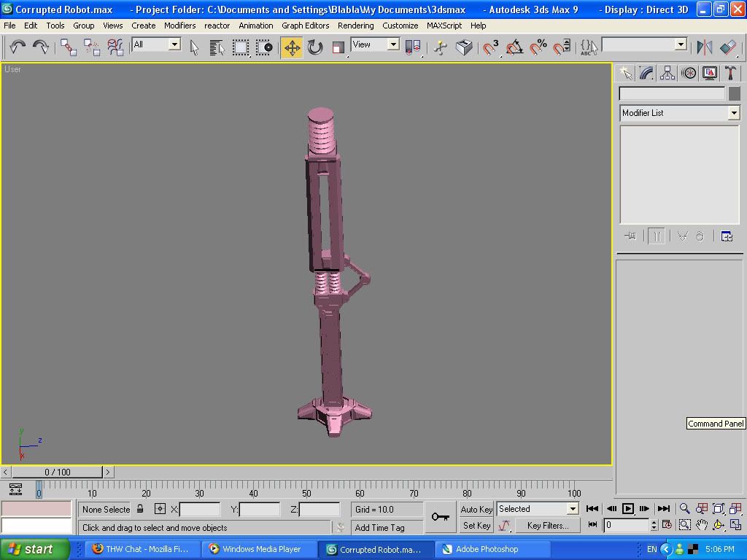This screenshot has width=747, height=560.
Task: Click the current frame spinner arrows
Action: 654,525
